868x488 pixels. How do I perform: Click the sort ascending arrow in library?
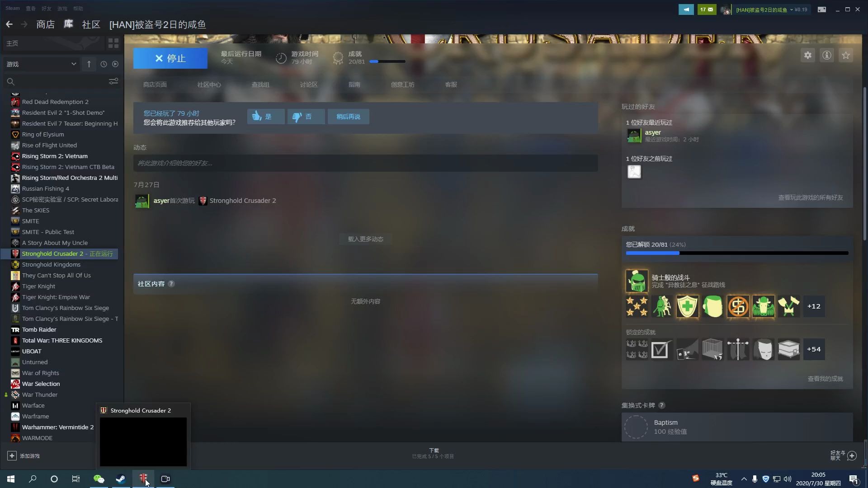click(x=89, y=64)
